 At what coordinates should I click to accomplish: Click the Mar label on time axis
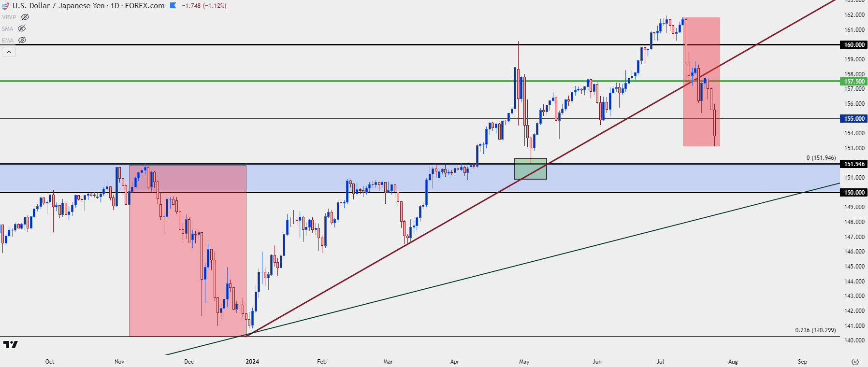388,362
